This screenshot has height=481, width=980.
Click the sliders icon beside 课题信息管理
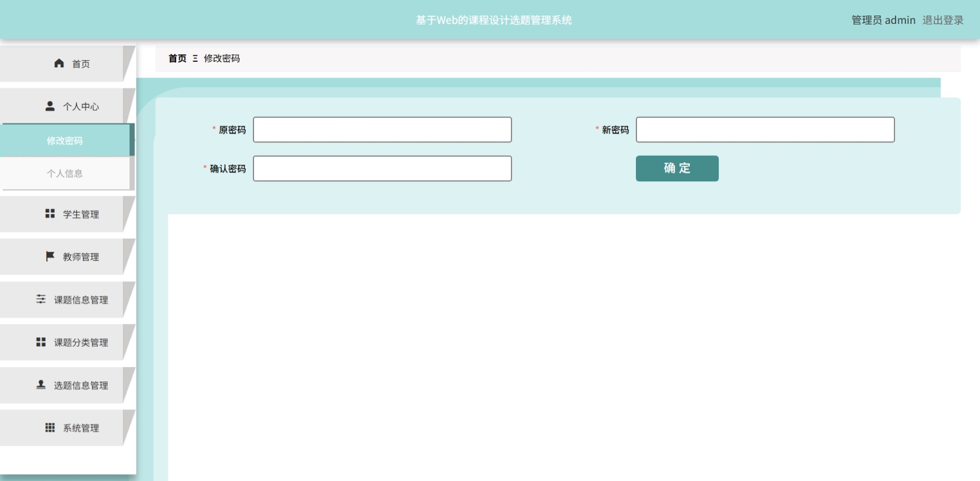pos(41,299)
